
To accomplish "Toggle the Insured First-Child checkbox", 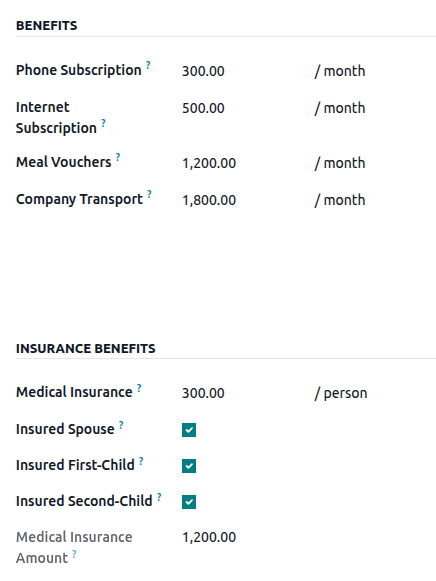I will (x=189, y=466).
